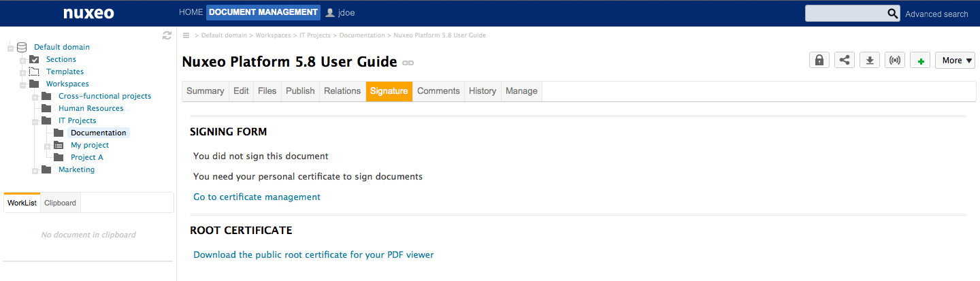
Task: Expand Cross-functional projects node
Action: [x=35, y=97]
